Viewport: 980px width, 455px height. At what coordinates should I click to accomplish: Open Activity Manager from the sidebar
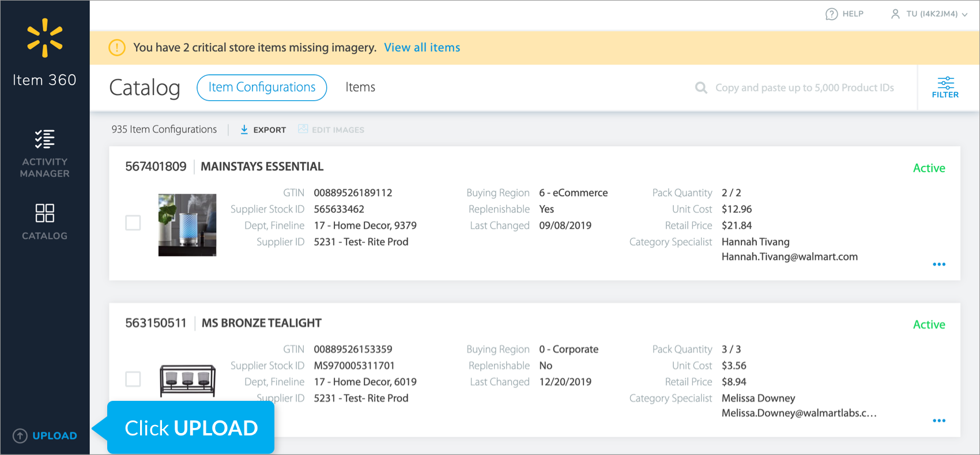[x=45, y=154]
